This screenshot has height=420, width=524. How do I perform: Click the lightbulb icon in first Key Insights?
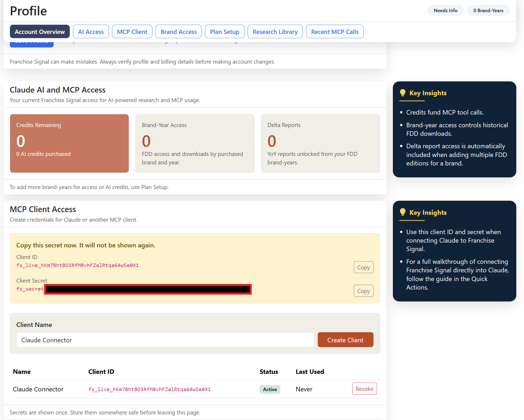click(402, 93)
